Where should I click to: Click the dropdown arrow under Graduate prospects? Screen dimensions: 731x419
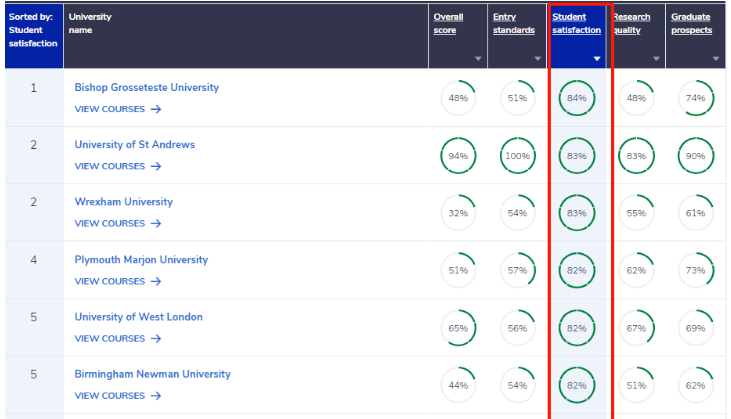[716, 59]
